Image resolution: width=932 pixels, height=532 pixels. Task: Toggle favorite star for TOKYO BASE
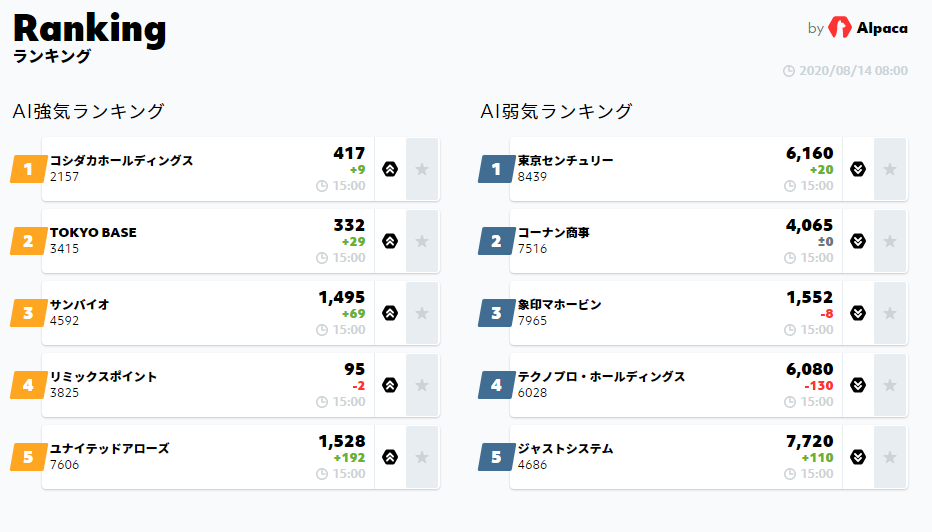(422, 241)
